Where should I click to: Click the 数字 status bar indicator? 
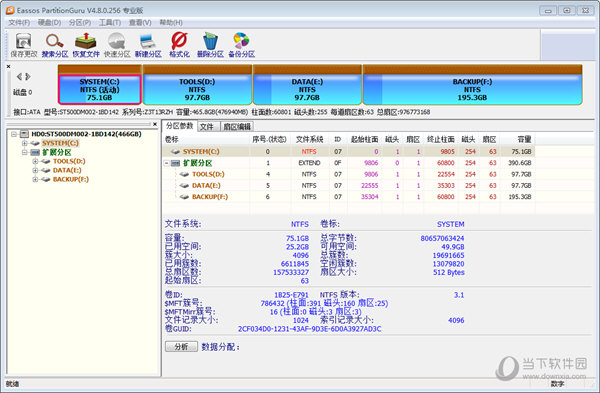557,384
